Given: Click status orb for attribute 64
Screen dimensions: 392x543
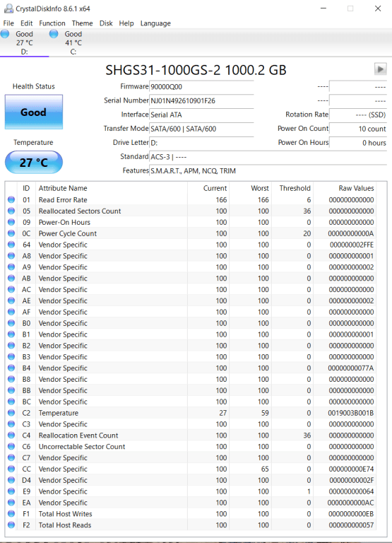Looking at the screenshot, I should [x=11, y=245].
